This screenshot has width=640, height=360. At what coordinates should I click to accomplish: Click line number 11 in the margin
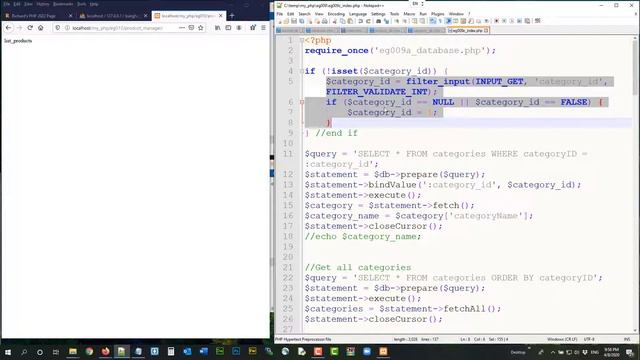pyautogui.click(x=288, y=154)
